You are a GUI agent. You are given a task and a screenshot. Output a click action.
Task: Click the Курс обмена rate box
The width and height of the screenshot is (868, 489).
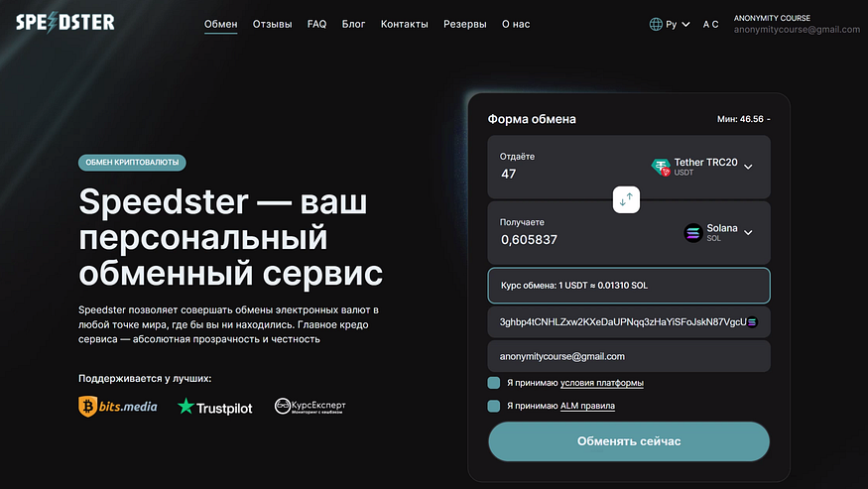point(629,286)
